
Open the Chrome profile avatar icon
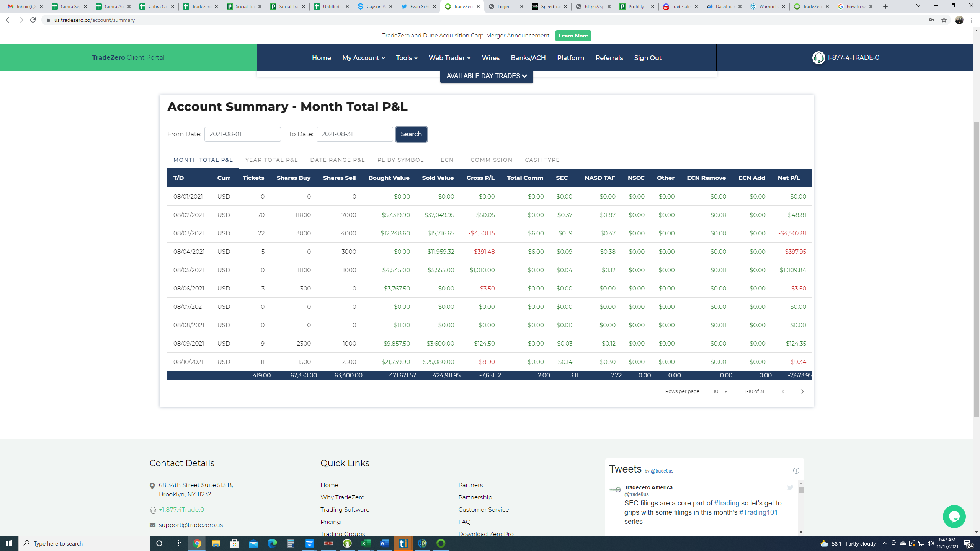tap(959, 20)
